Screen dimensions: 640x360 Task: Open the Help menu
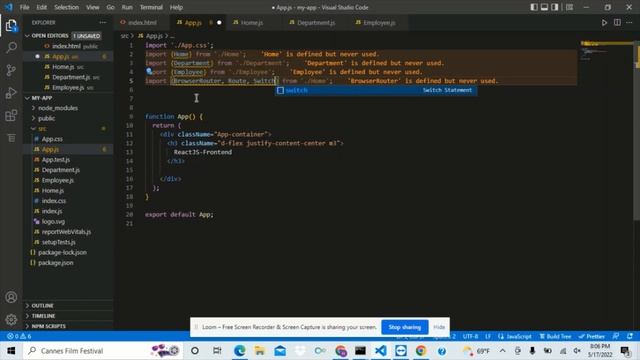click(x=176, y=7)
